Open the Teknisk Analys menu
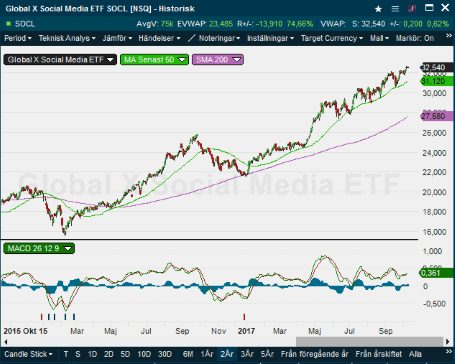This screenshot has height=364, width=455. 67,38
